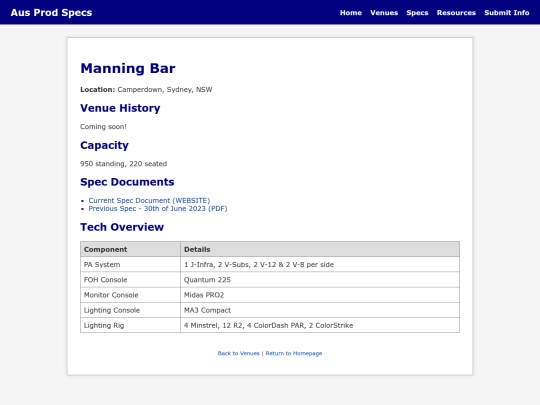Click the Lighting Rig details cell
The height and width of the screenshot is (405, 540).
320,325
